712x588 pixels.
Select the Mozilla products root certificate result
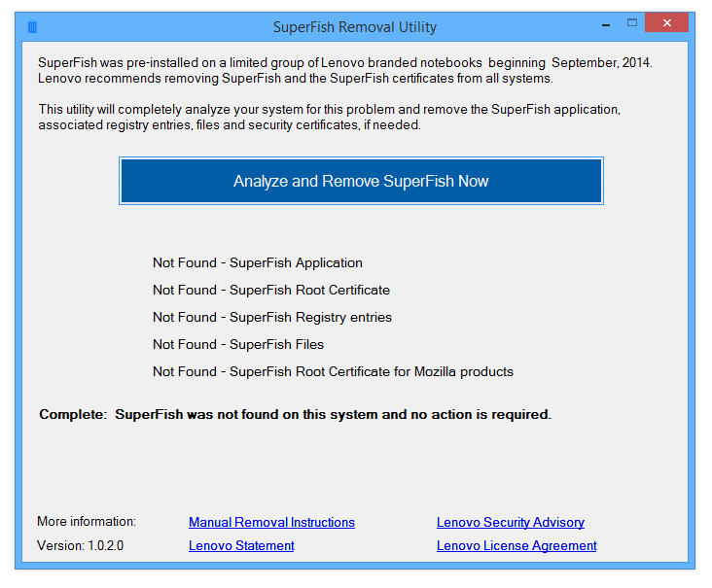pyautogui.click(x=333, y=371)
